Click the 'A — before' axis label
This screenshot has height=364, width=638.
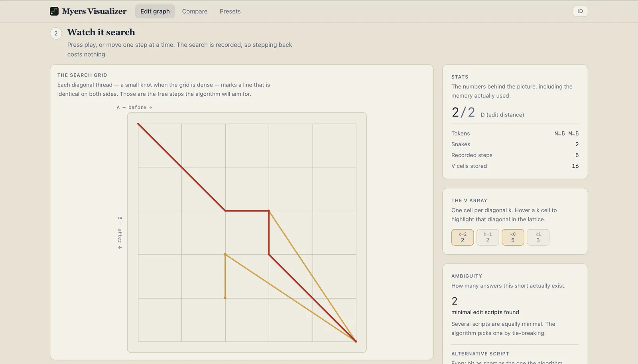(134, 107)
